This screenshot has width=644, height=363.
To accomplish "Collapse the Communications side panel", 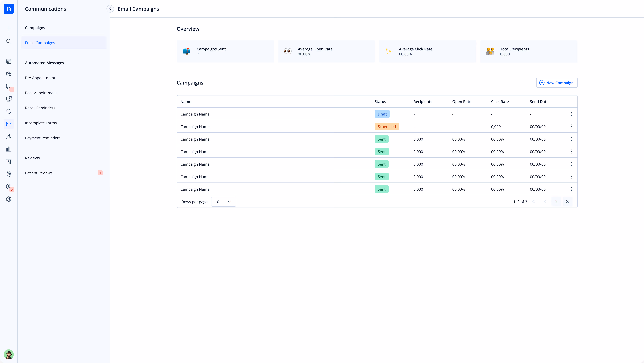I will coord(110,9).
